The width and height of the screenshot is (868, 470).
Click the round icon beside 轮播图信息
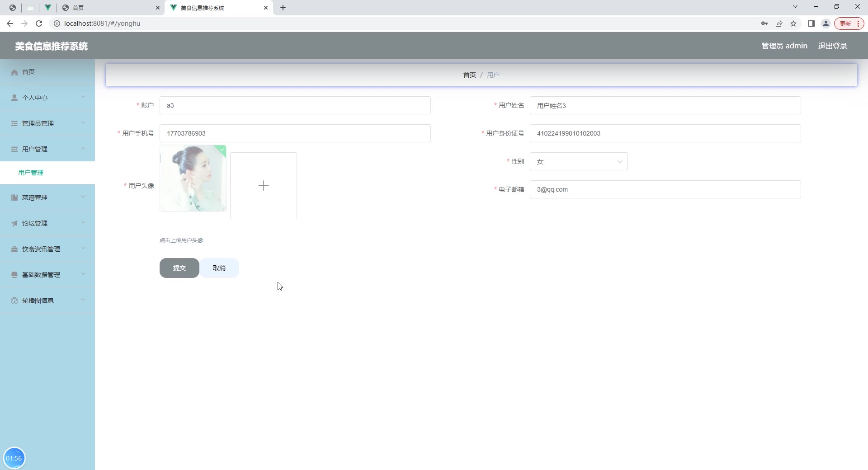[14, 301]
